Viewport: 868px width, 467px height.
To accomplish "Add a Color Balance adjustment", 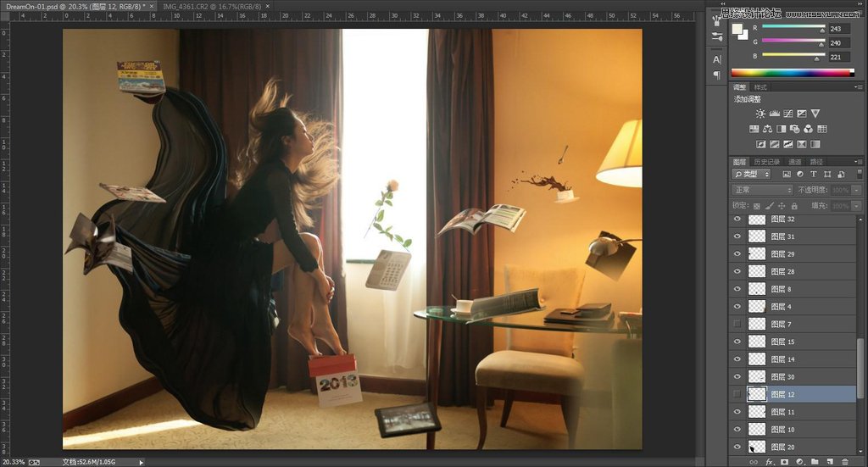I will click(767, 129).
